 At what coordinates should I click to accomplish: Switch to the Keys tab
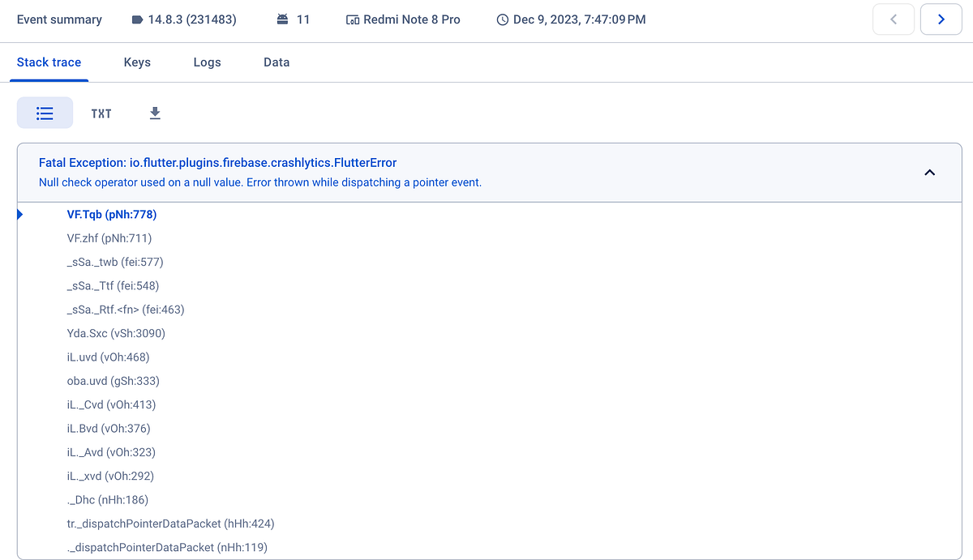(x=137, y=62)
